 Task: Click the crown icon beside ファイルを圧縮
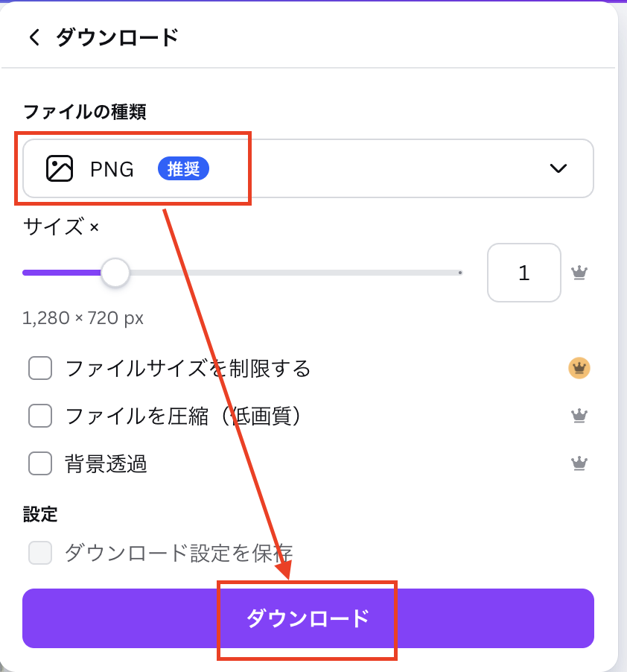[x=579, y=416]
